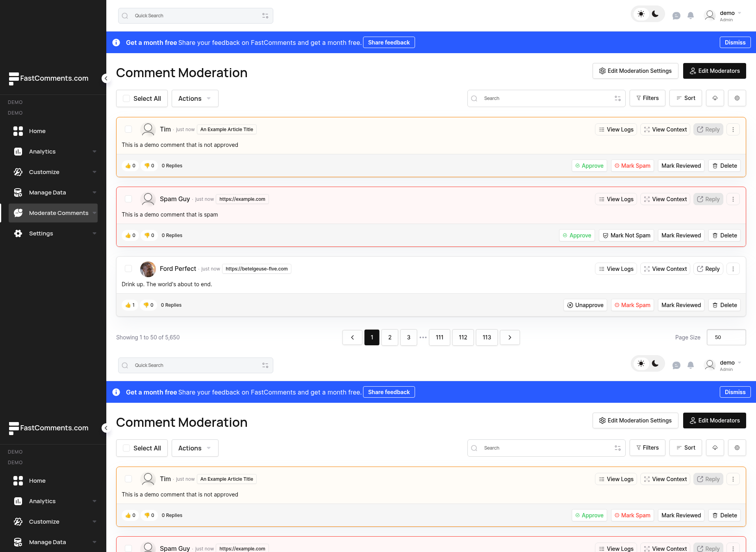The width and height of the screenshot is (756, 552).
Task: Switch to dark theme in the upper header
Action: pos(655,14)
